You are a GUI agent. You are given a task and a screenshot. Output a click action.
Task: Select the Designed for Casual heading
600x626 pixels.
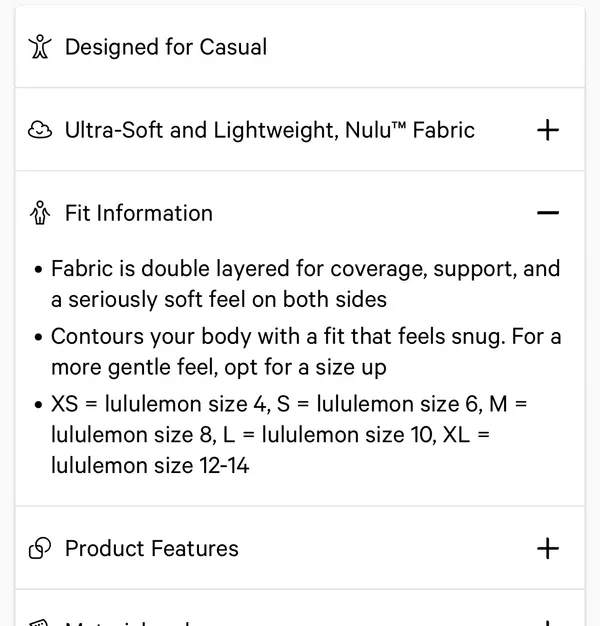166,47
